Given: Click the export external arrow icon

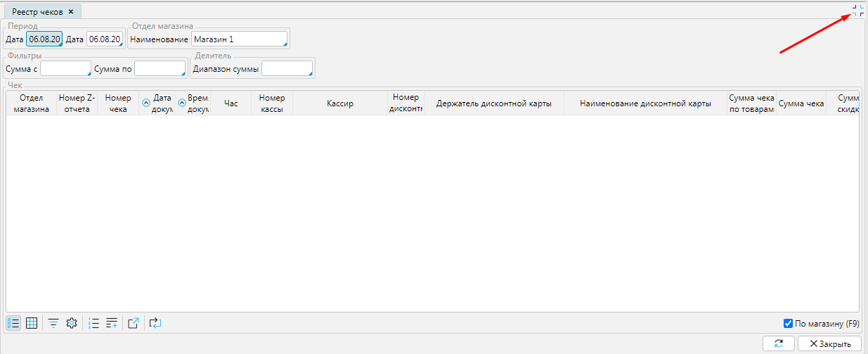Looking at the screenshot, I should (x=134, y=323).
